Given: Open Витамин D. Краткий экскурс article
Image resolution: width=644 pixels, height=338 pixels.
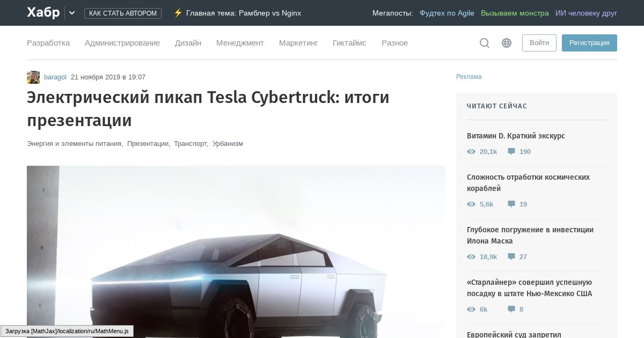Looking at the screenshot, I should tap(516, 136).
